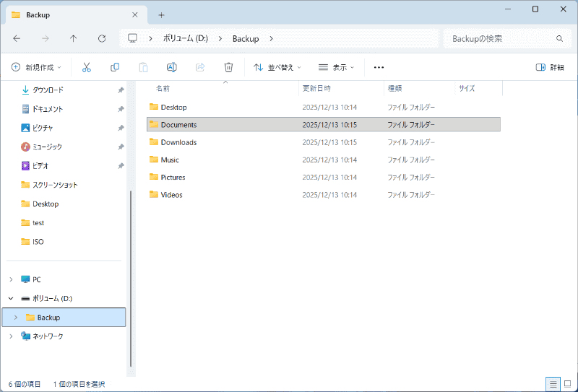
Task: Select the Desktop folder in file list
Action: 323,108
